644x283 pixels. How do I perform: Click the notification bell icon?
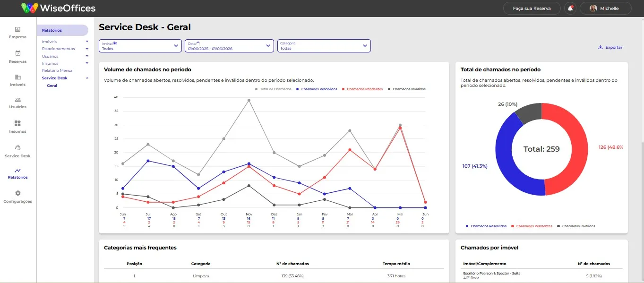tap(570, 9)
